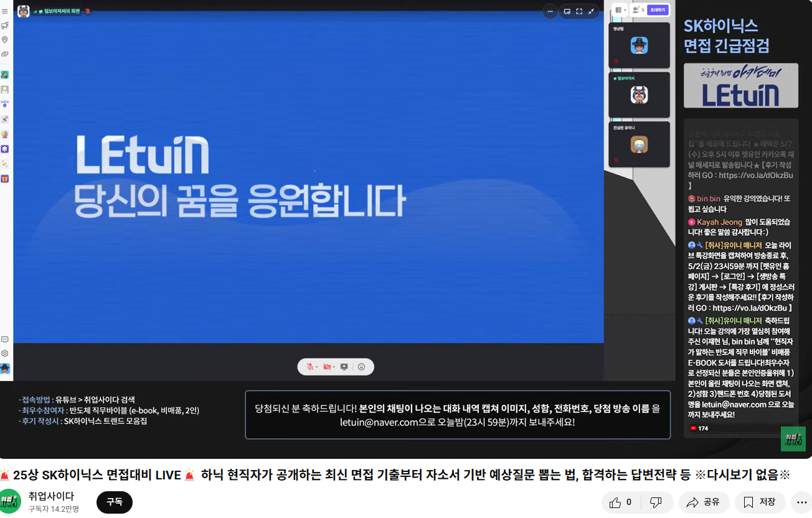Click the Kayah Jeong chat username

[719, 222]
